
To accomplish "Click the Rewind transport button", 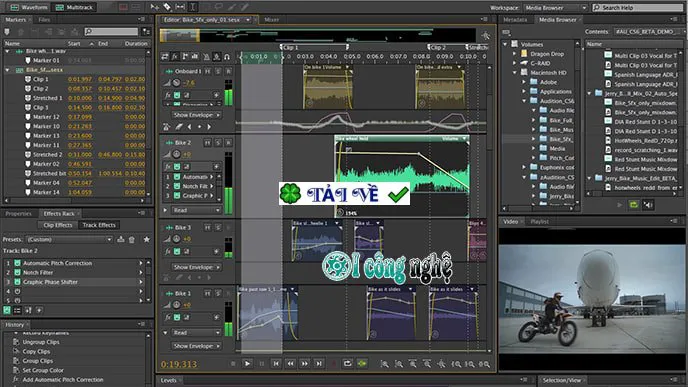I will [290, 364].
